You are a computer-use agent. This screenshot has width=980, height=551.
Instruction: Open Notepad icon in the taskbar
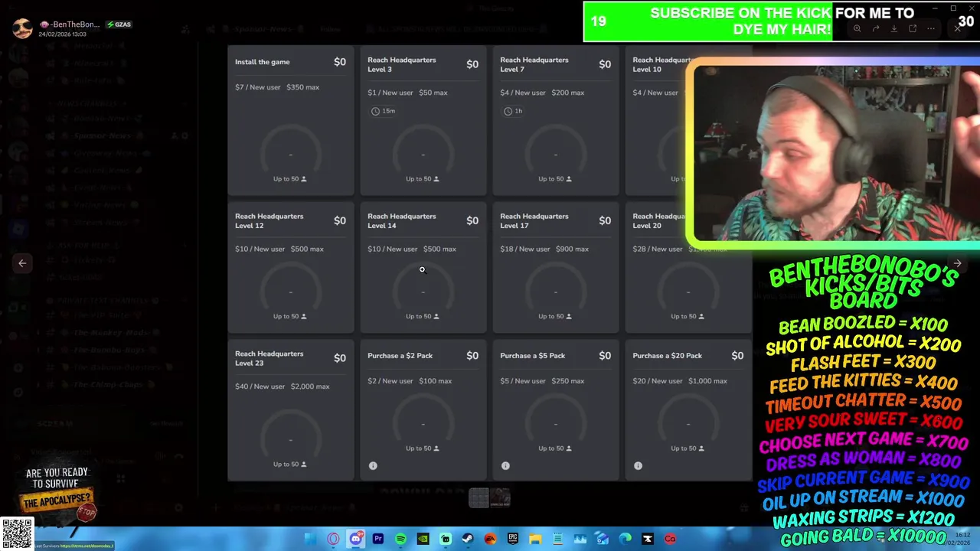click(558, 539)
